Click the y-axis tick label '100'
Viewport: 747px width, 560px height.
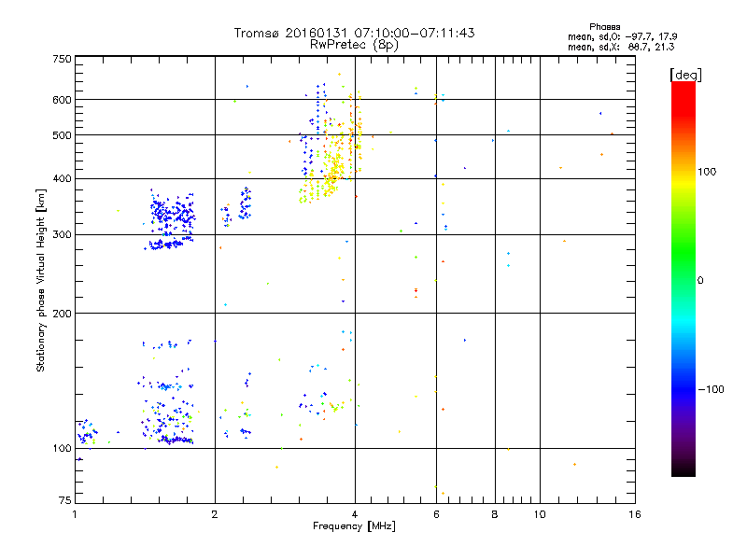(62, 449)
